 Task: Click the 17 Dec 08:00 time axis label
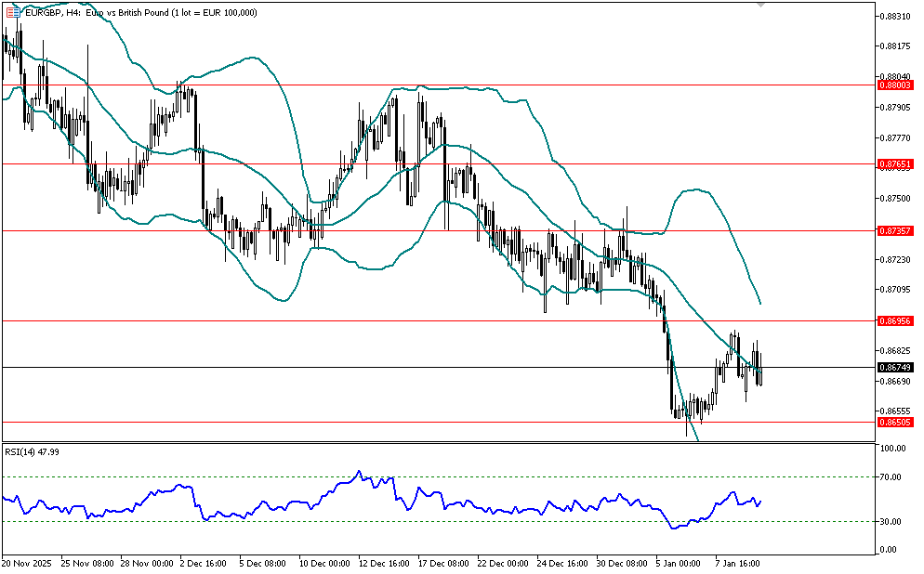point(443,563)
